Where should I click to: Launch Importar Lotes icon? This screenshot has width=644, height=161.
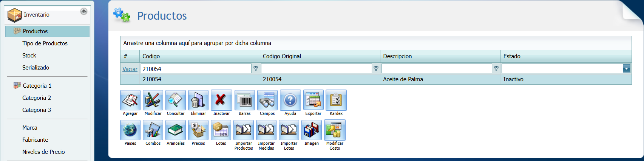(x=289, y=130)
